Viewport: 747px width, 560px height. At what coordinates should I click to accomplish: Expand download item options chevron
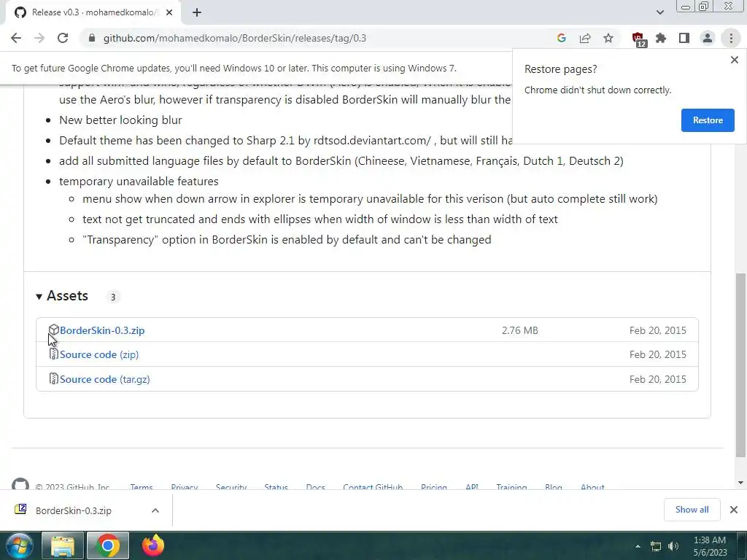click(155, 510)
